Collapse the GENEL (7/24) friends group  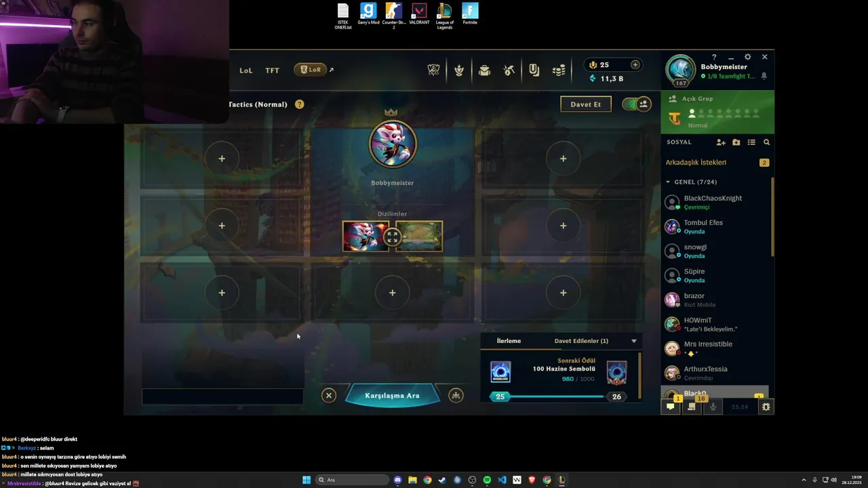pos(668,182)
